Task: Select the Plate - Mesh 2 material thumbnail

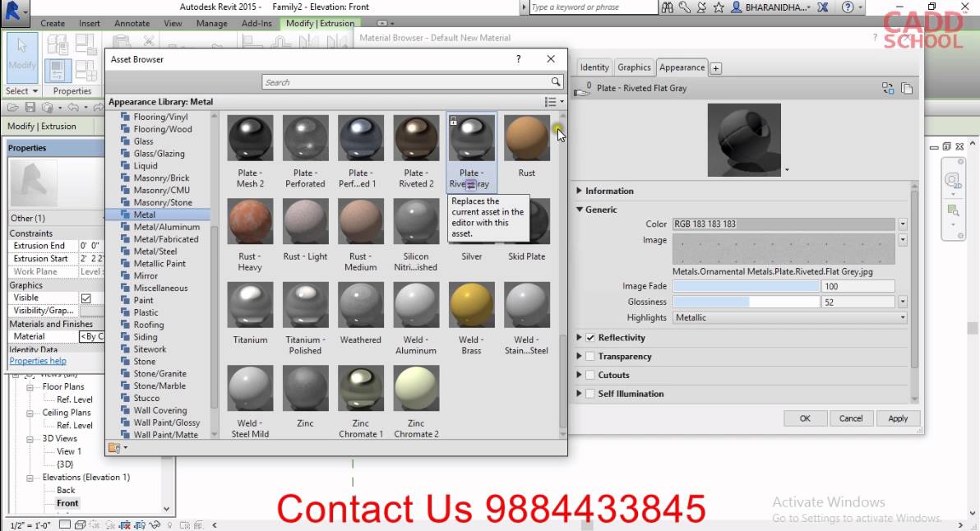Action: point(250,138)
